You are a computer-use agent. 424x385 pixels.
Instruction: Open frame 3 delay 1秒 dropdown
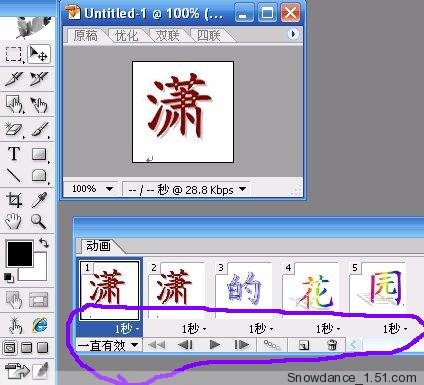pos(261,329)
